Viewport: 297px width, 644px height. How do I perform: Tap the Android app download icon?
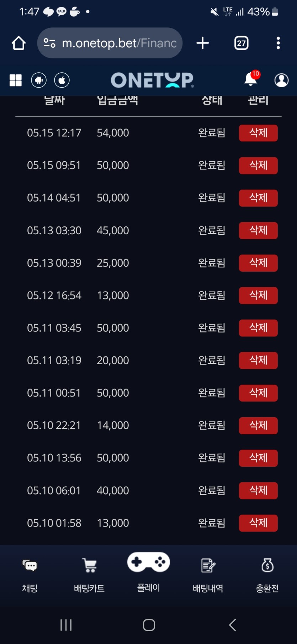(x=39, y=80)
